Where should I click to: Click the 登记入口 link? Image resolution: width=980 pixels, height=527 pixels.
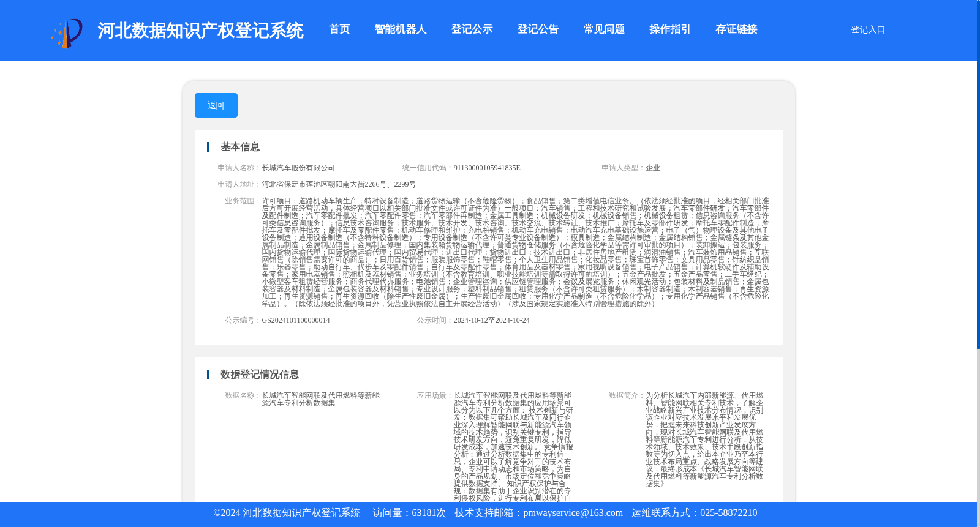868,29
